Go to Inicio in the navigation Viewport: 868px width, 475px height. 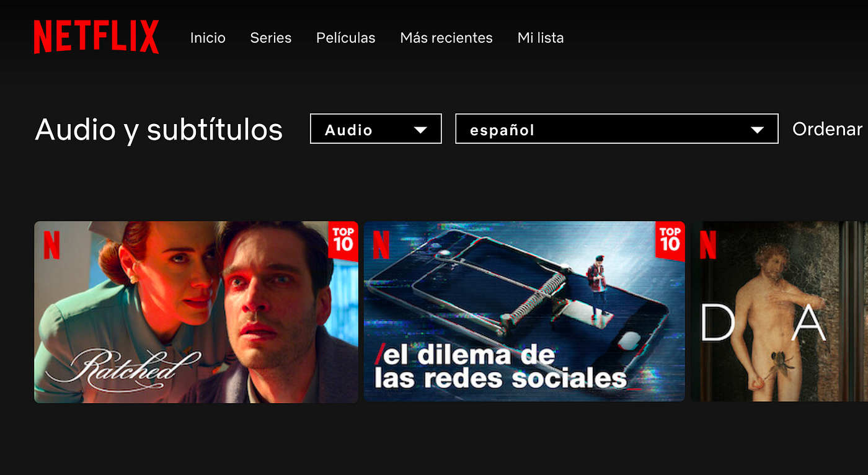point(208,38)
